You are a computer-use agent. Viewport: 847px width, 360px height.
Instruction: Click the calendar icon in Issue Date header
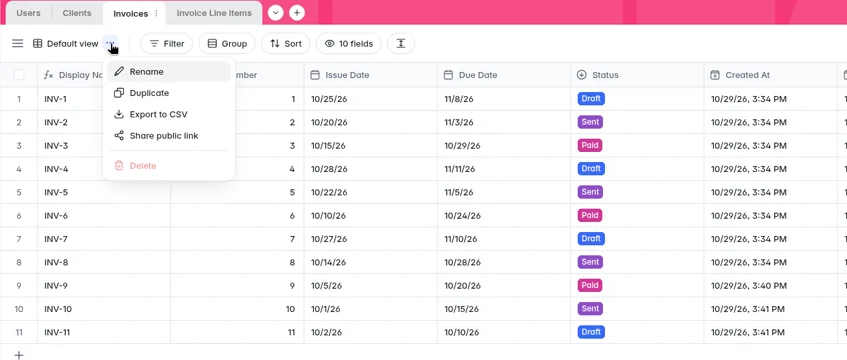click(x=315, y=75)
